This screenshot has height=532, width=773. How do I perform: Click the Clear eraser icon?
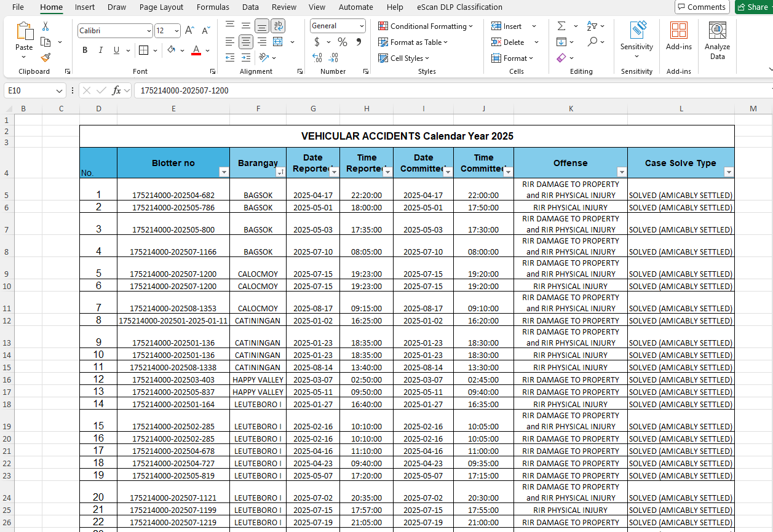click(x=561, y=58)
